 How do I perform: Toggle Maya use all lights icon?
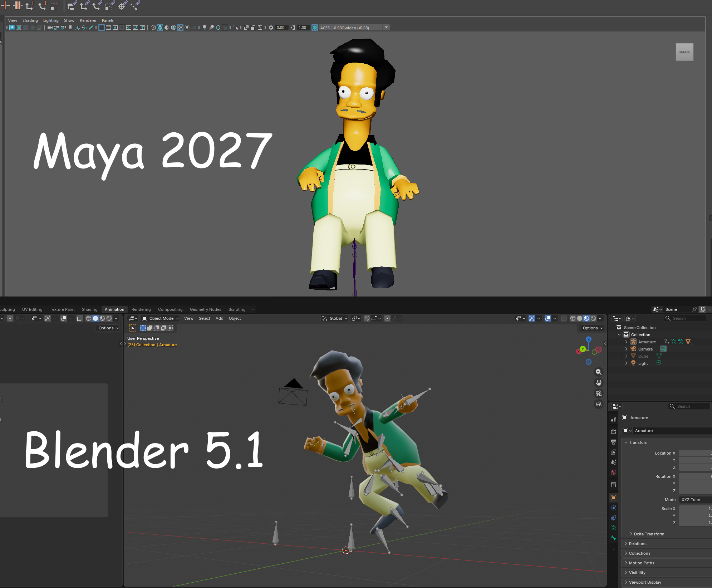click(187, 28)
